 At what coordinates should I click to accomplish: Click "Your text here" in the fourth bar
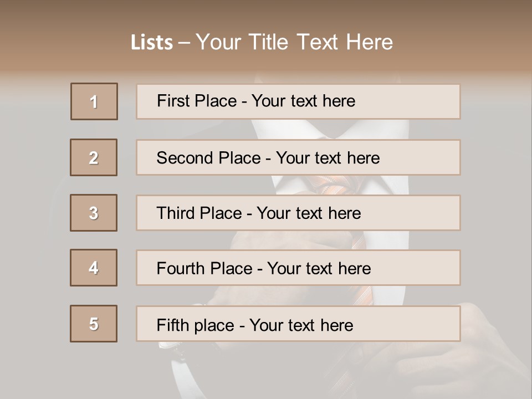coord(319,269)
